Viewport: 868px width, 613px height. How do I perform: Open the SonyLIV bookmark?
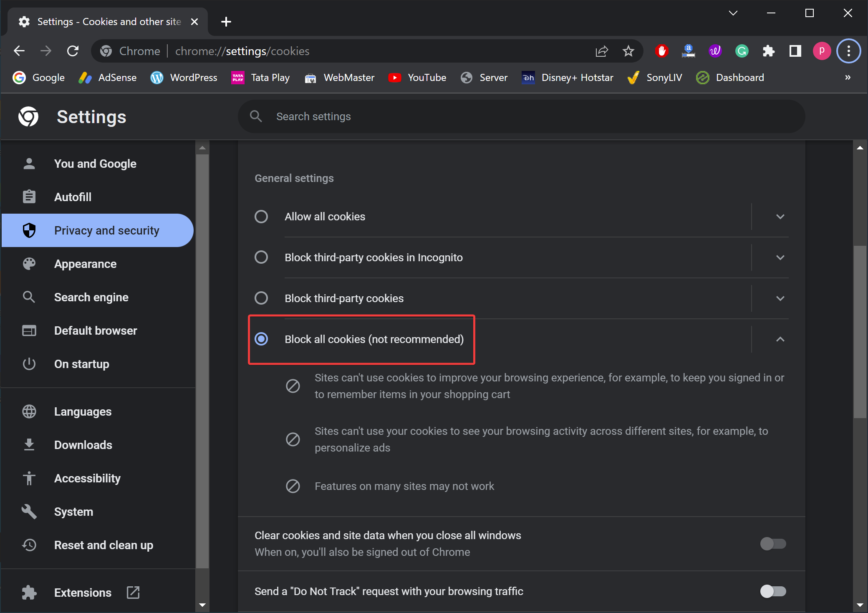pyautogui.click(x=654, y=78)
